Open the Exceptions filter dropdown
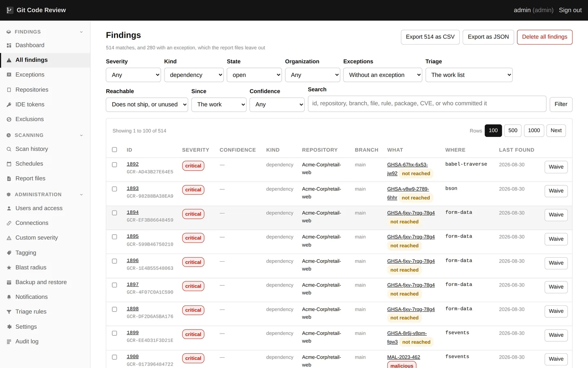 point(383,75)
